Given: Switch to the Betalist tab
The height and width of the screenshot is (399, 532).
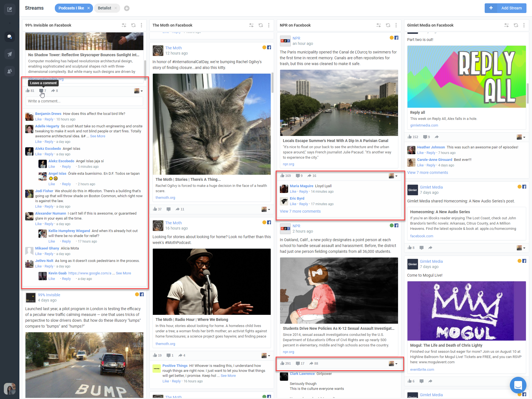Looking at the screenshot, I should pyautogui.click(x=104, y=8).
